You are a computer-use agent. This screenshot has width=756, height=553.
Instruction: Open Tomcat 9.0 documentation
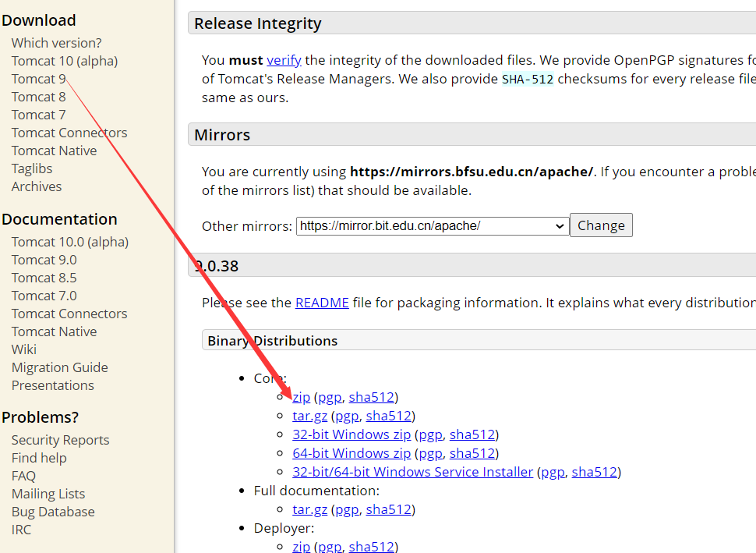pyautogui.click(x=44, y=260)
